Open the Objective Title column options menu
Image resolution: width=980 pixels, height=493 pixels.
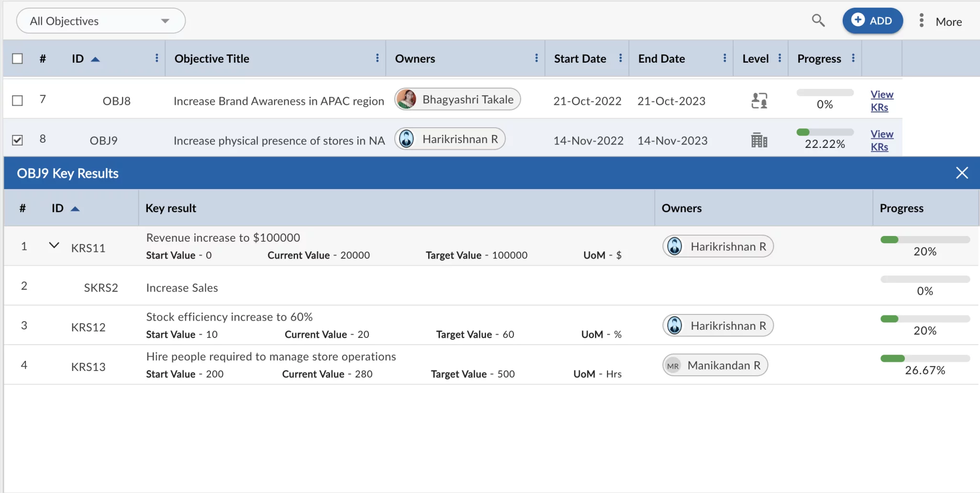(378, 58)
